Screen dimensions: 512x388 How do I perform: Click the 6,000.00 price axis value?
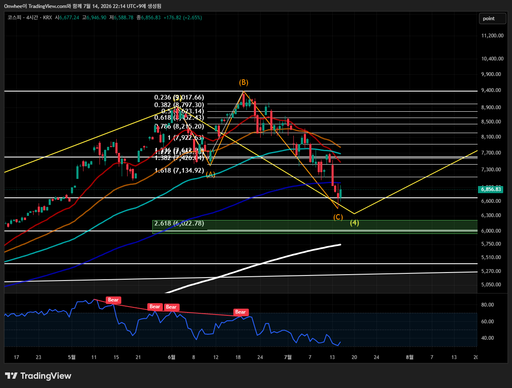[491, 231]
